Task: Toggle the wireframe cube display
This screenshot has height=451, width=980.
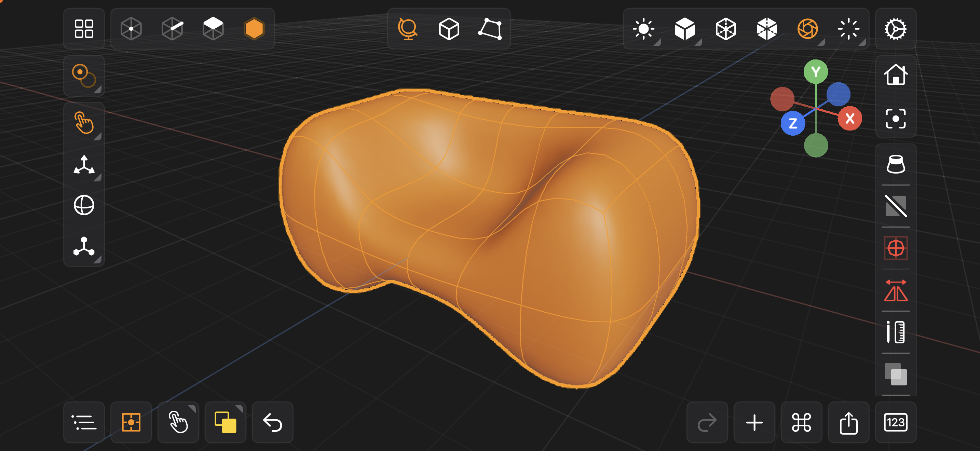Action: click(x=726, y=29)
